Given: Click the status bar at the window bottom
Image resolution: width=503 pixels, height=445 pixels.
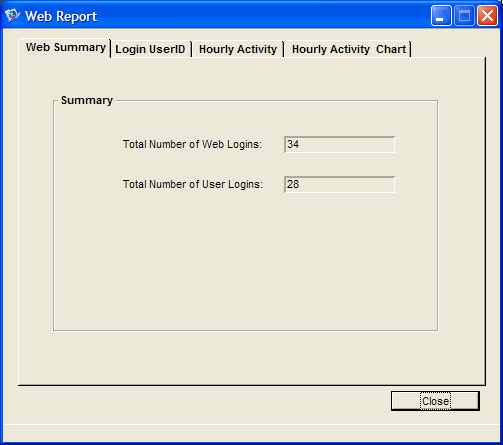Looking at the screenshot, I should (x=251, y=433).
